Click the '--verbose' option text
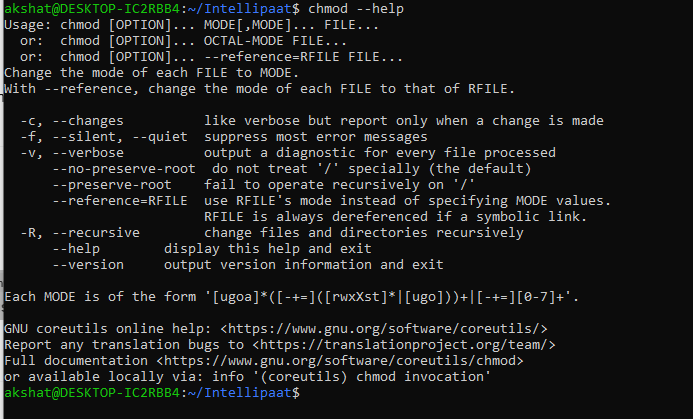The width and height of the screenshot is (693, 419). click(88, 153)
